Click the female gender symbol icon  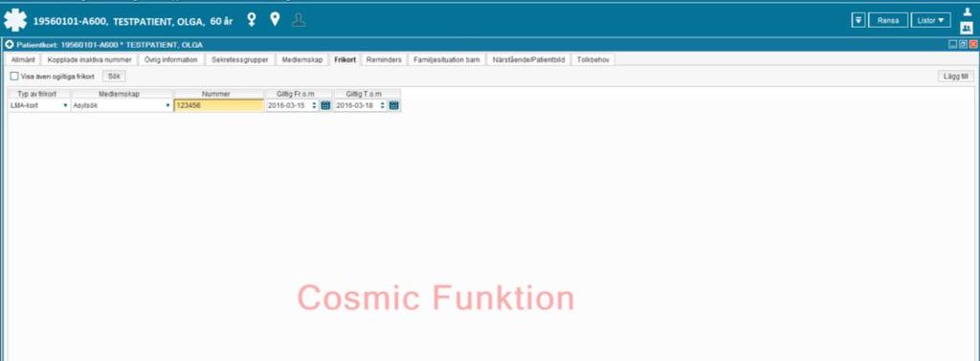252,20
